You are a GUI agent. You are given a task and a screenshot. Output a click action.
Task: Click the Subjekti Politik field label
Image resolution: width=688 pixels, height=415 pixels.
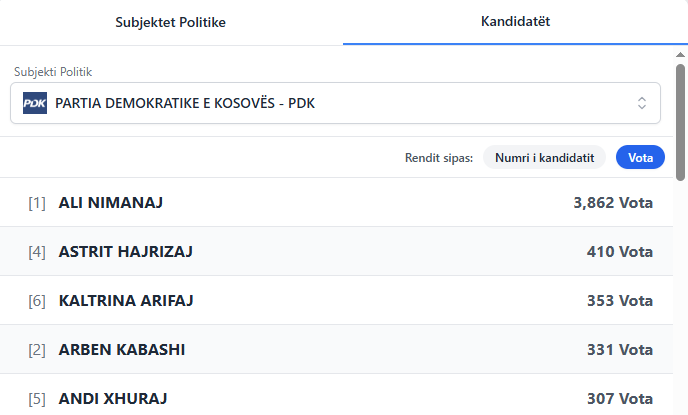coord(59,72)
